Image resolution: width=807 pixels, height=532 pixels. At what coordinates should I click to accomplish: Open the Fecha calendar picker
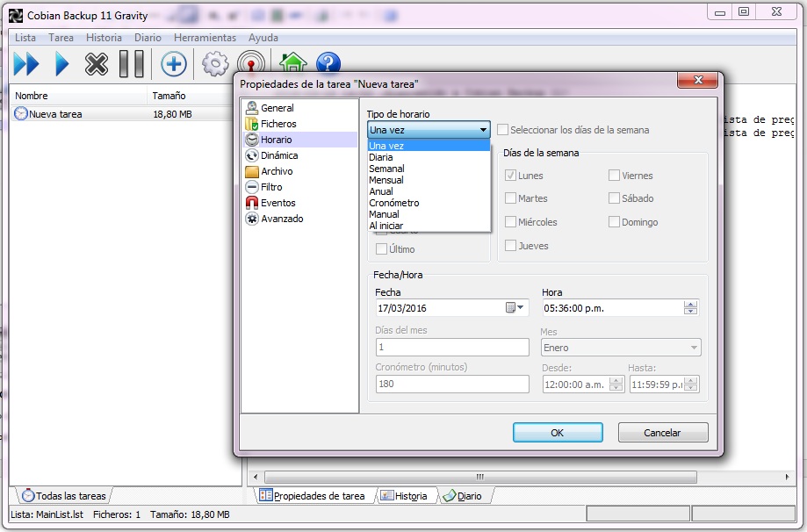tap(515, 307)
